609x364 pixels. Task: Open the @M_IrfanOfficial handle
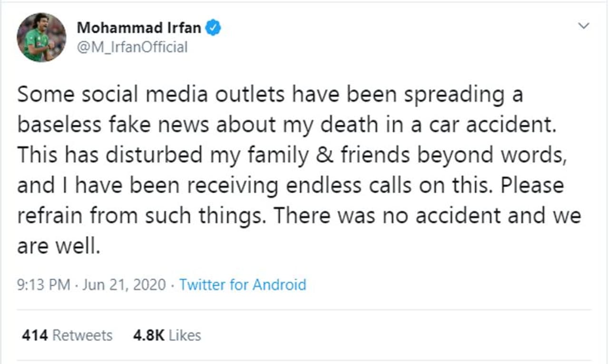tap(132, 47)
